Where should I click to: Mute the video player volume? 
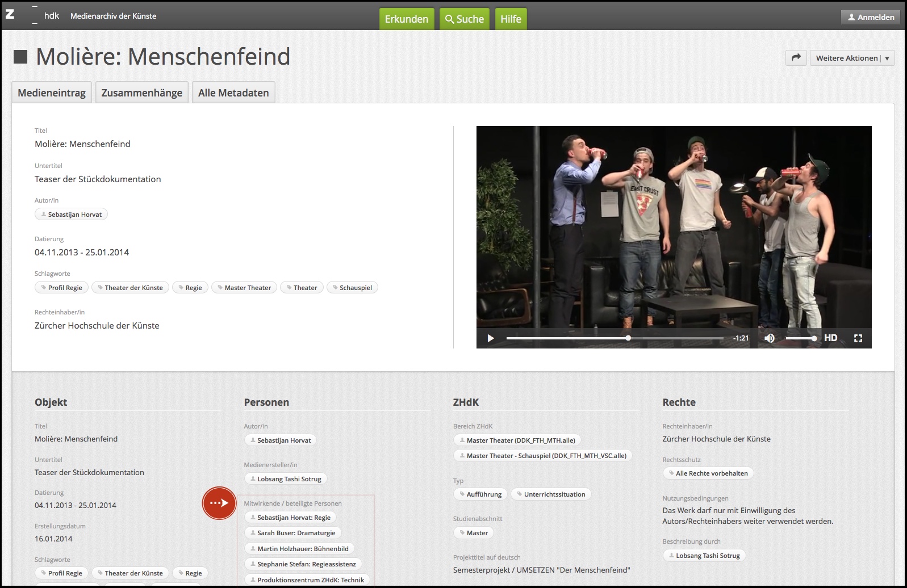coord(770,338)
